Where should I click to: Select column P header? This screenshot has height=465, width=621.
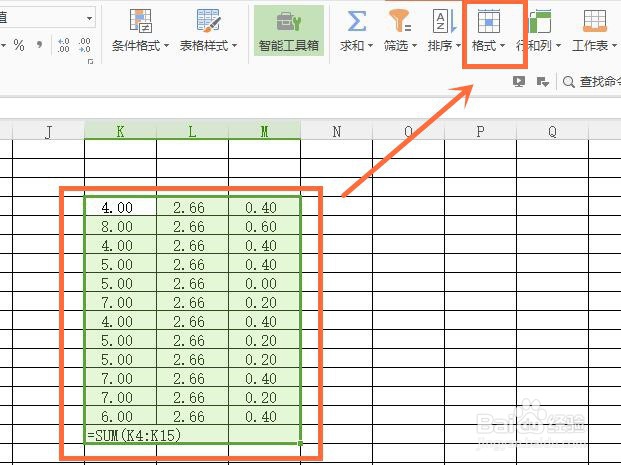480,131
